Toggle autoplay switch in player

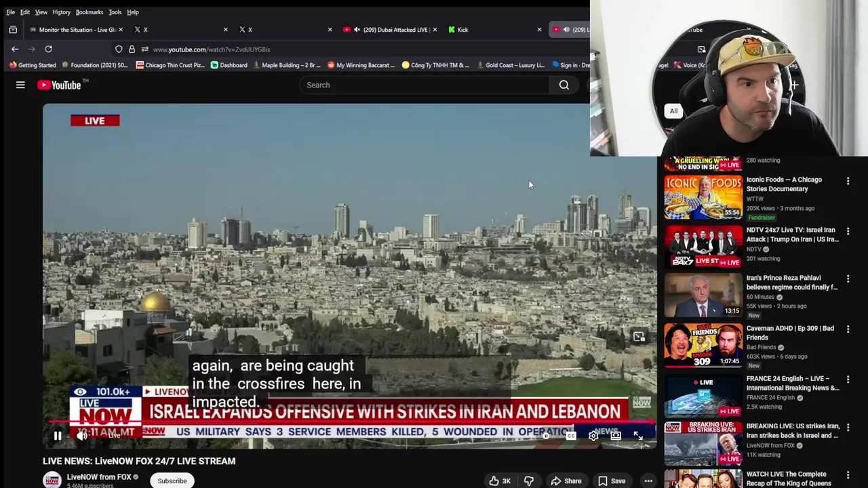(x=547, y=436)
